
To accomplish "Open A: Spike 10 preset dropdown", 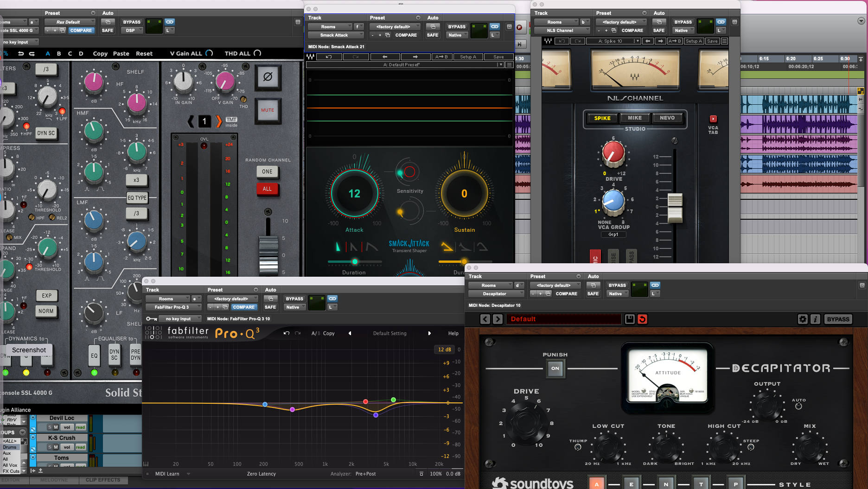I will pyautogui.click(x=613, y=41).
